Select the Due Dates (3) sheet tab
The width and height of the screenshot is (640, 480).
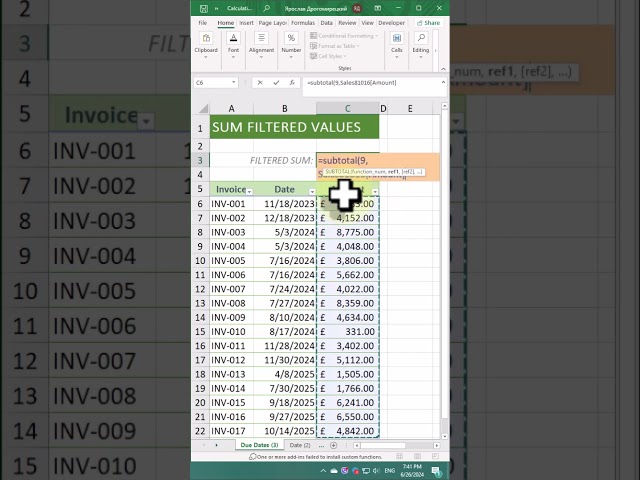(x=259, y=445)
